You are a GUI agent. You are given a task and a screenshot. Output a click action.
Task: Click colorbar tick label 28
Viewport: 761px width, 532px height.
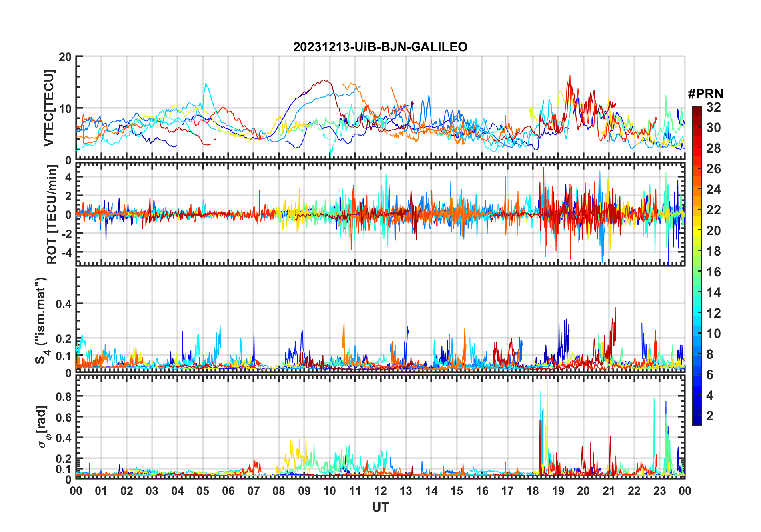pos(713,148)
